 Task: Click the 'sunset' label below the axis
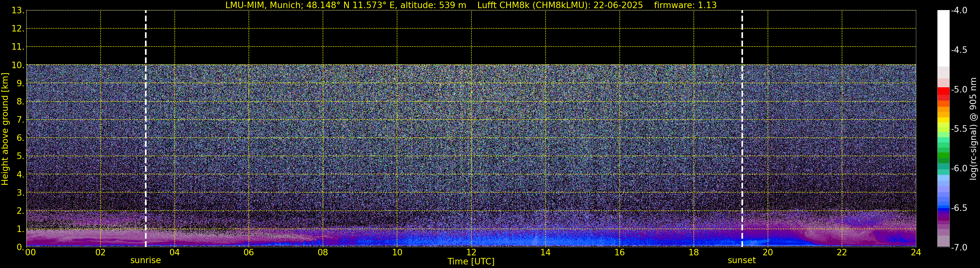[741, 261]
